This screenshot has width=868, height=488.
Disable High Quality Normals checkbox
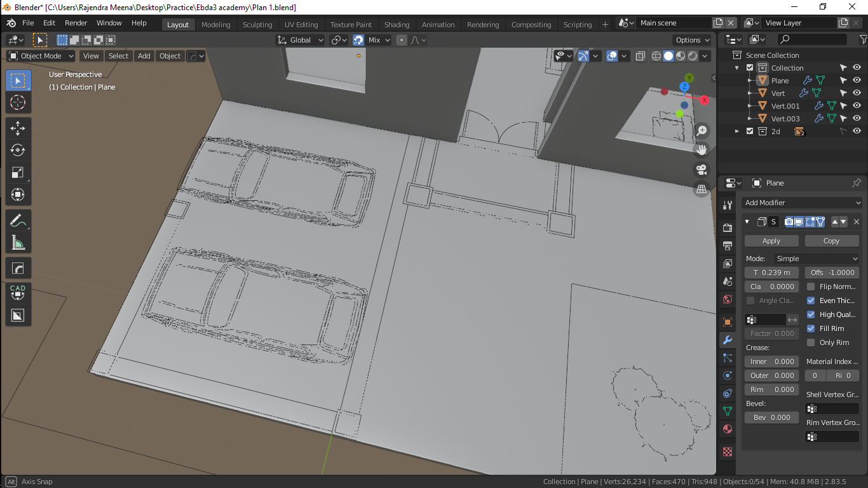(x=811, y=315)
